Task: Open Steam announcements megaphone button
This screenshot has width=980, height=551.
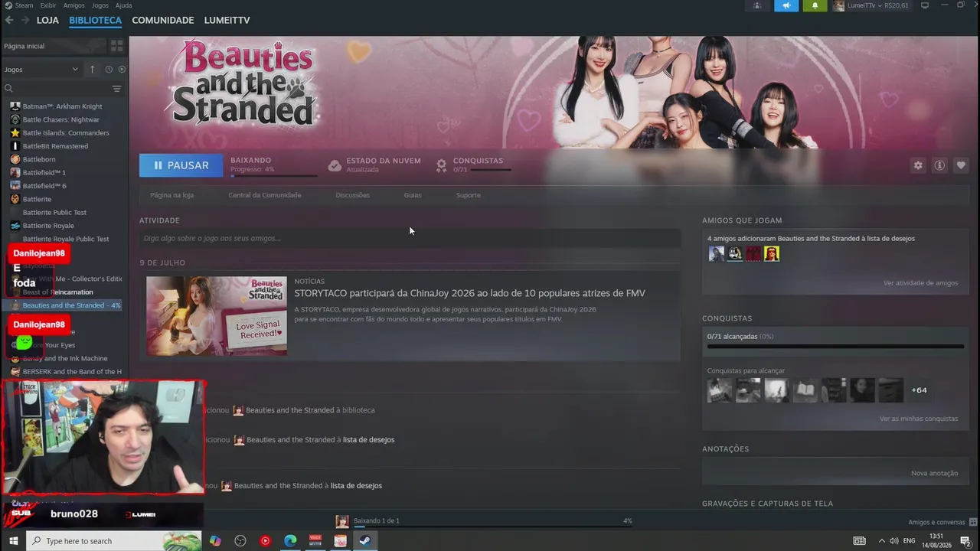Action: 786,5
